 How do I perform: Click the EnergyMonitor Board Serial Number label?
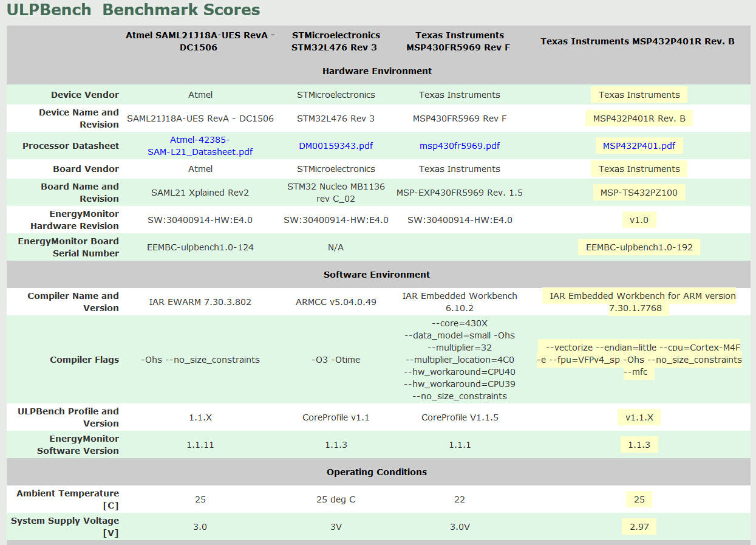69,247
